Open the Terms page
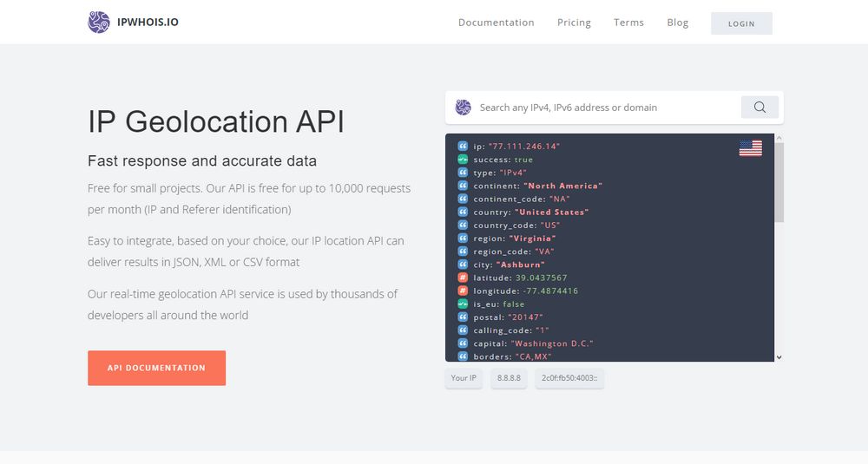 click(x=628, y=23)
